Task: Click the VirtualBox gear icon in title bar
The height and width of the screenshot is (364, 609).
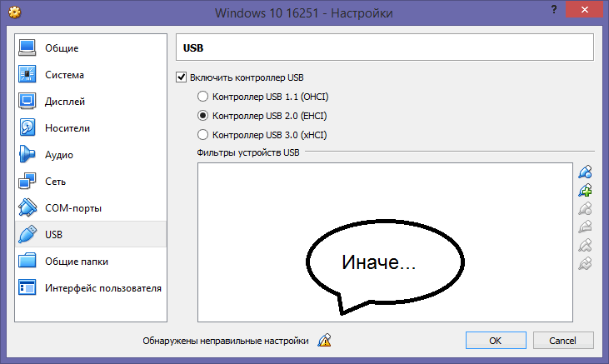Action: click(x=15, y=12)
